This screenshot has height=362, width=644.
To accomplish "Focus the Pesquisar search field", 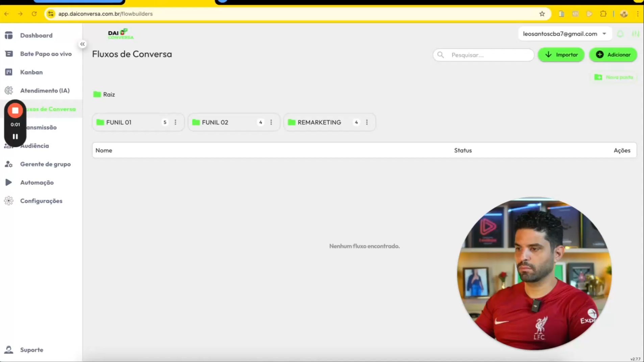I will pyautogui.click(x=484, y=55).
